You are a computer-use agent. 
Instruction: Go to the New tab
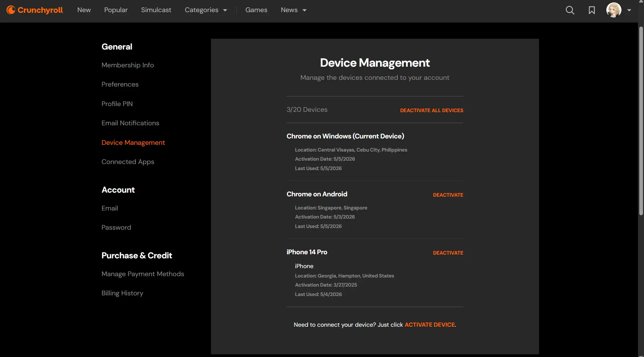(x=84, y=10)
